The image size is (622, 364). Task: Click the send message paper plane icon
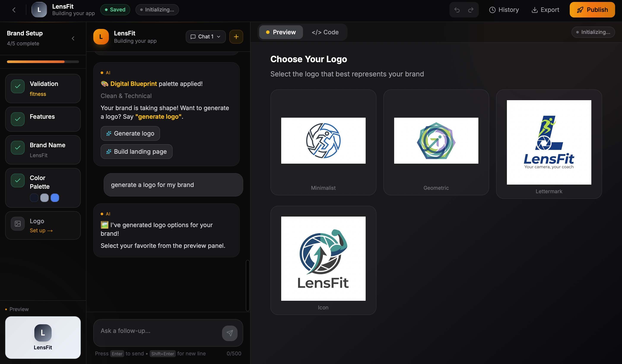pos(230,333)
